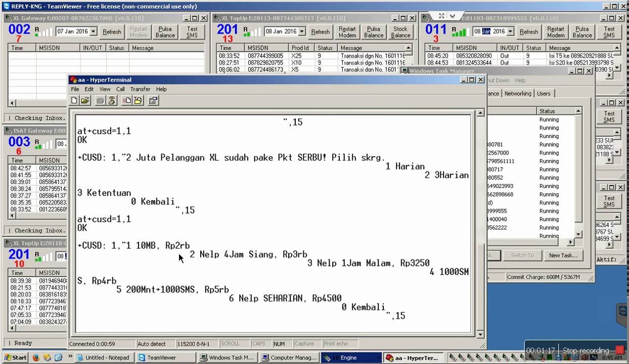The image size is (629, 364).
Task: Open the date dropdown in panel 011
Action: click(510, 32)
